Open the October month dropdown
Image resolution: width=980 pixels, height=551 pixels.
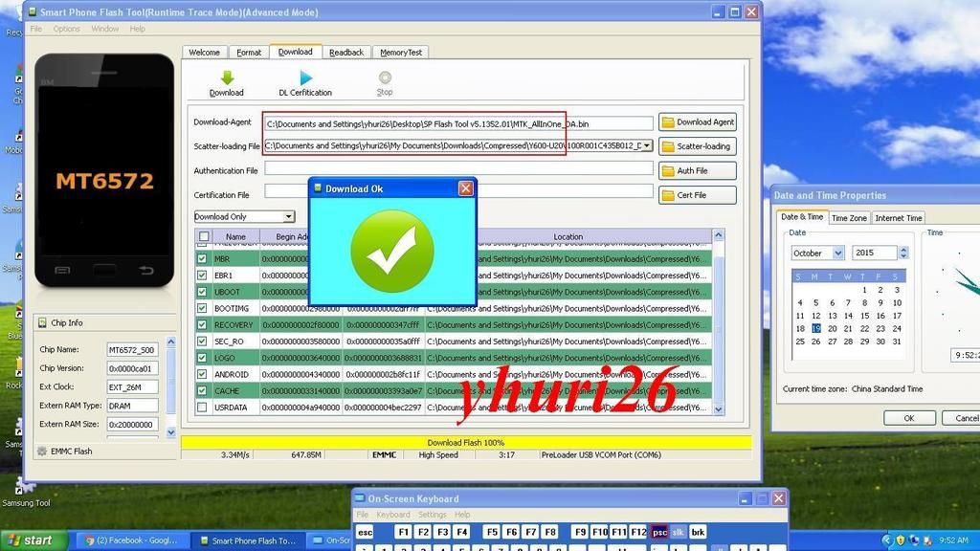838,253
